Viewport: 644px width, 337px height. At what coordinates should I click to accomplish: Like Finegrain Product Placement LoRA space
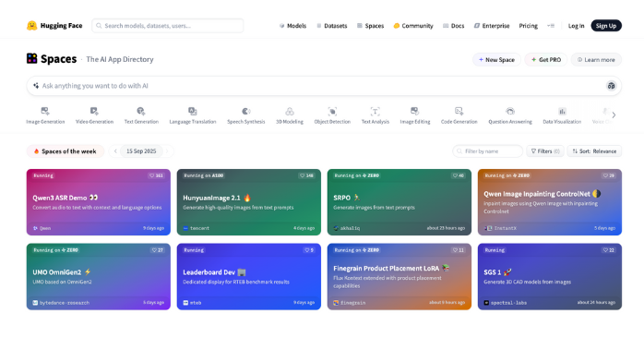[x=458, y=250]
